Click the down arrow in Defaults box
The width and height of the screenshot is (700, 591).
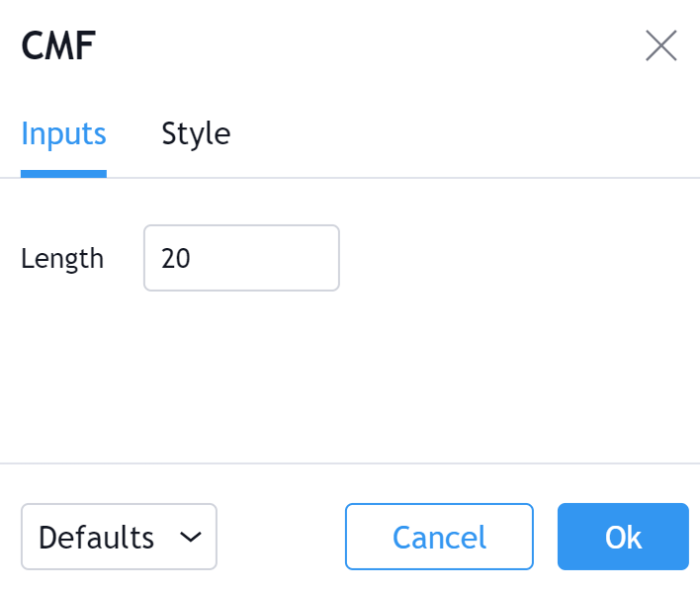pos(191,537)
